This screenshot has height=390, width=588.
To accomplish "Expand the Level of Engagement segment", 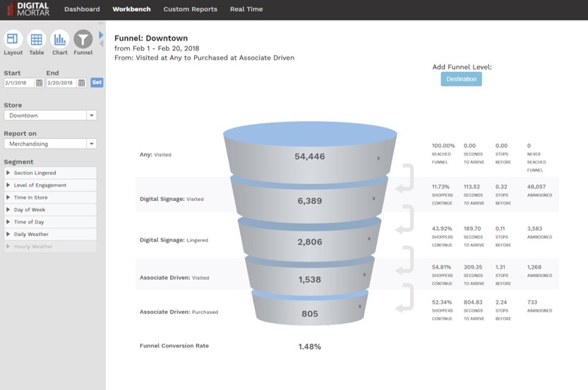I will coord(50,185).
